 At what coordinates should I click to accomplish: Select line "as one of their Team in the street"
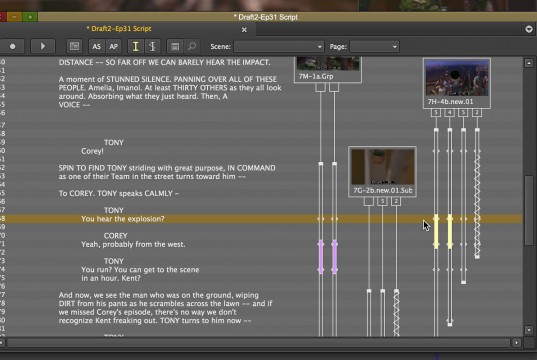coord(152,176)
